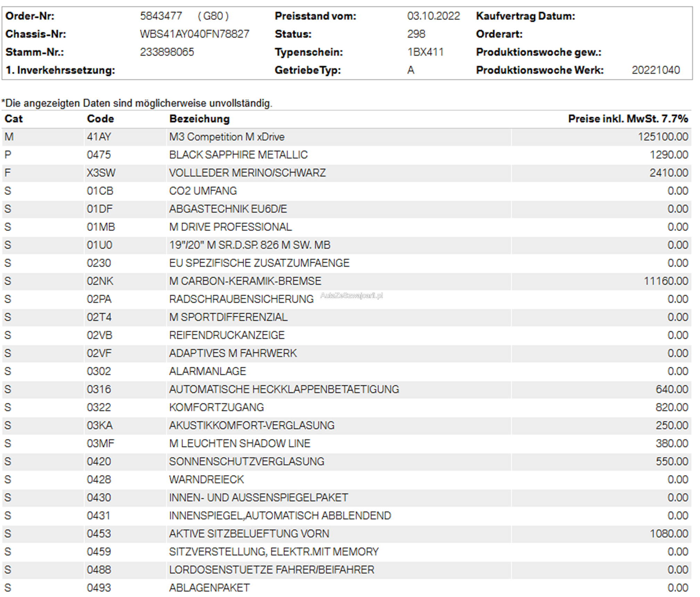Click the Bezeichung column header

(199, 119)
